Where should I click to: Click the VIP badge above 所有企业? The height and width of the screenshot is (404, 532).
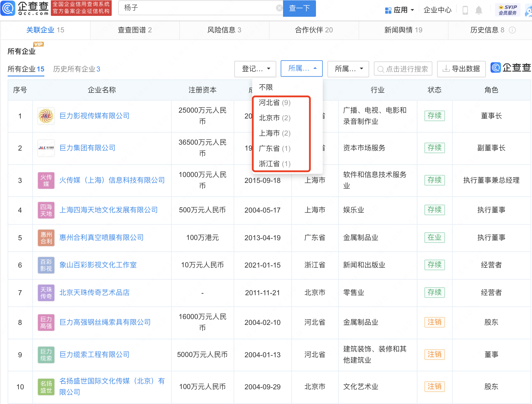(39, 44)
